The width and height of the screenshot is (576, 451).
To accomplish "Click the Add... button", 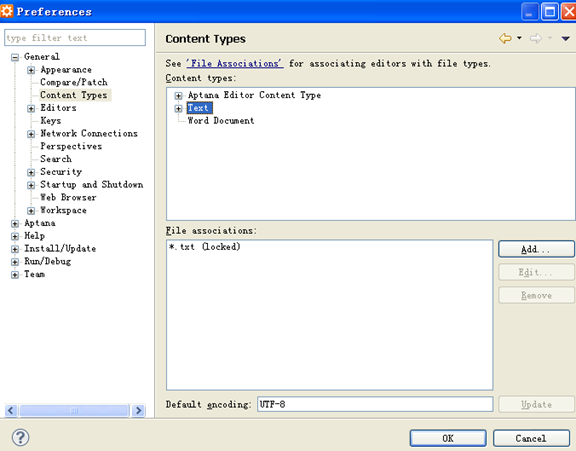I will [x=536, y=249].
